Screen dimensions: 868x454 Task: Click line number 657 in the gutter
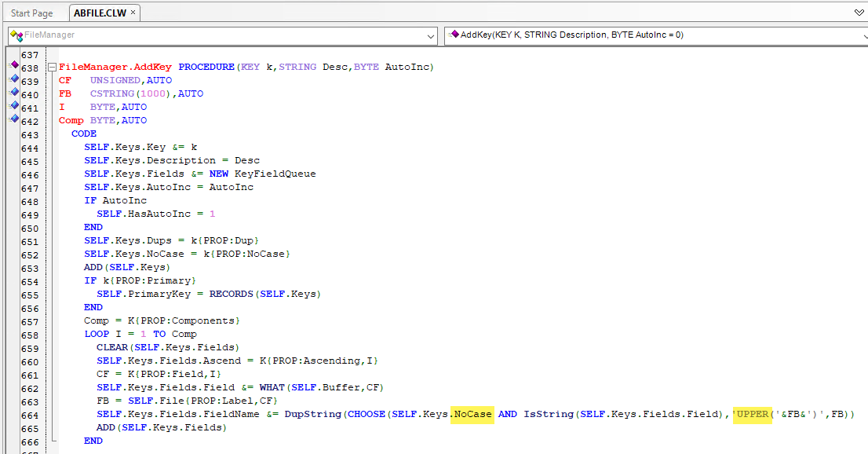[30, 321]
